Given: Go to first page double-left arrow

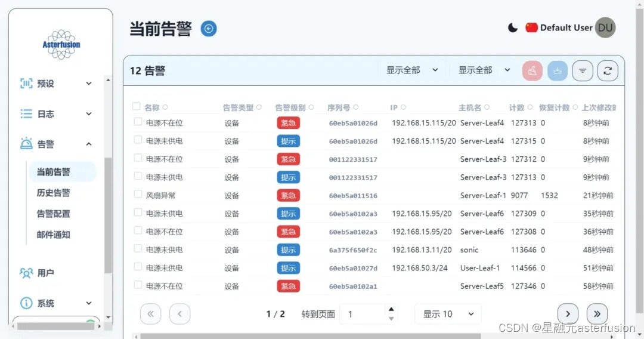Looking at the screenshot, I should coord(150,314).
